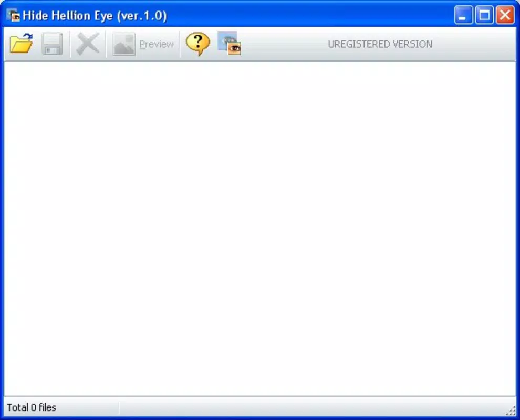Open help via question mark bubble
Image resolution: width=520 pixels, height=420 pixels.
[197, 44]
